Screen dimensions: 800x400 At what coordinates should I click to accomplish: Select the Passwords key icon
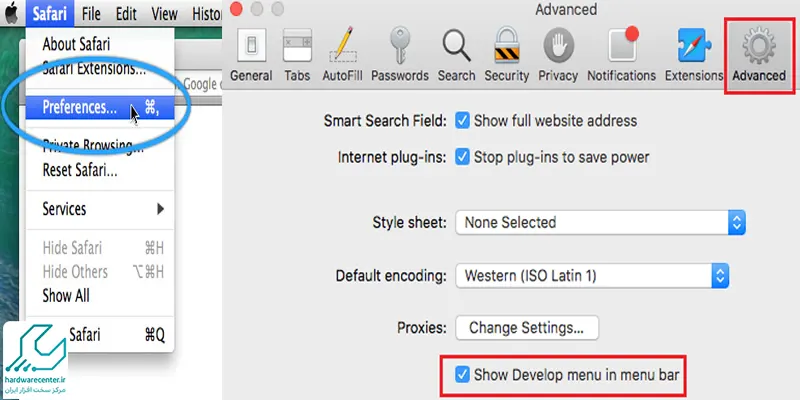[399, 54]
